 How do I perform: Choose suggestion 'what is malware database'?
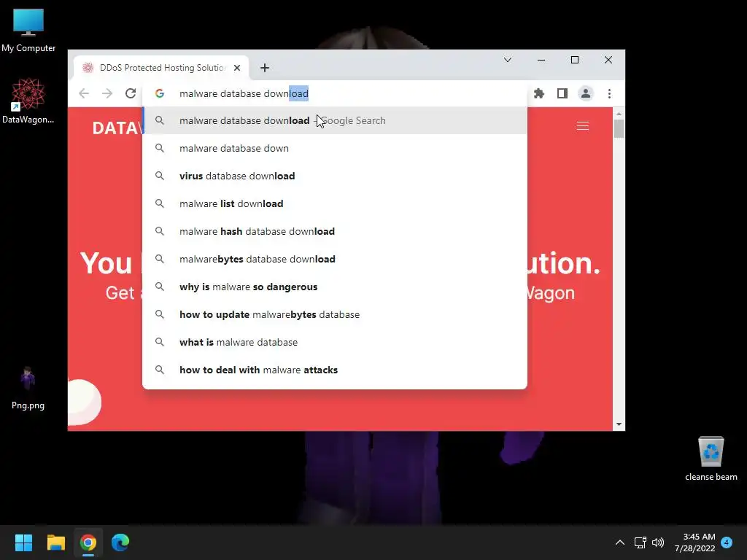coord(334,342)
